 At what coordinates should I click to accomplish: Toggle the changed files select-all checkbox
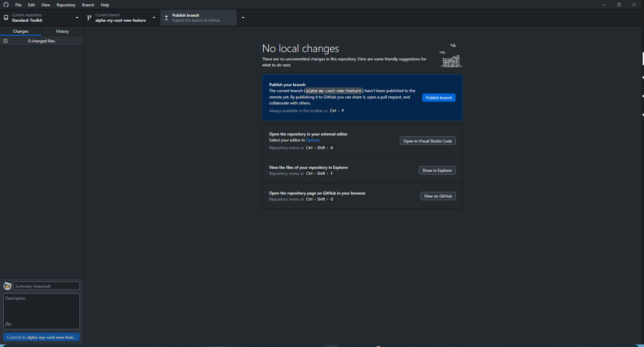click(6, 41)
